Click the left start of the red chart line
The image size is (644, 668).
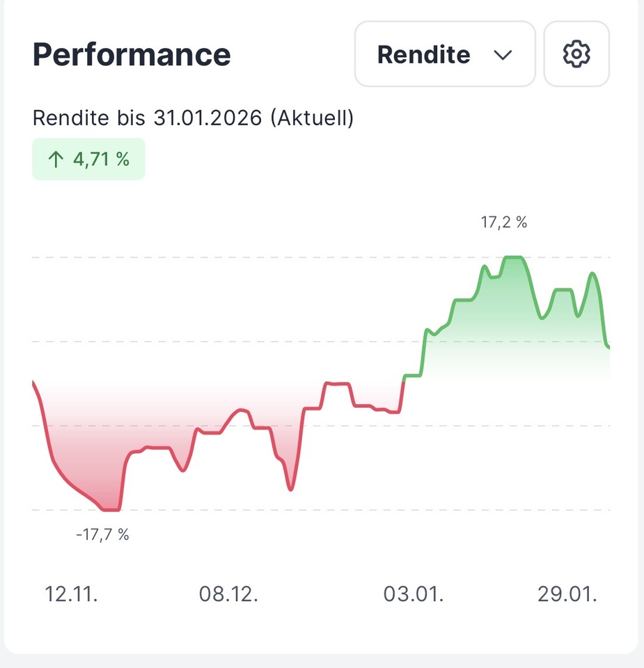34,383
